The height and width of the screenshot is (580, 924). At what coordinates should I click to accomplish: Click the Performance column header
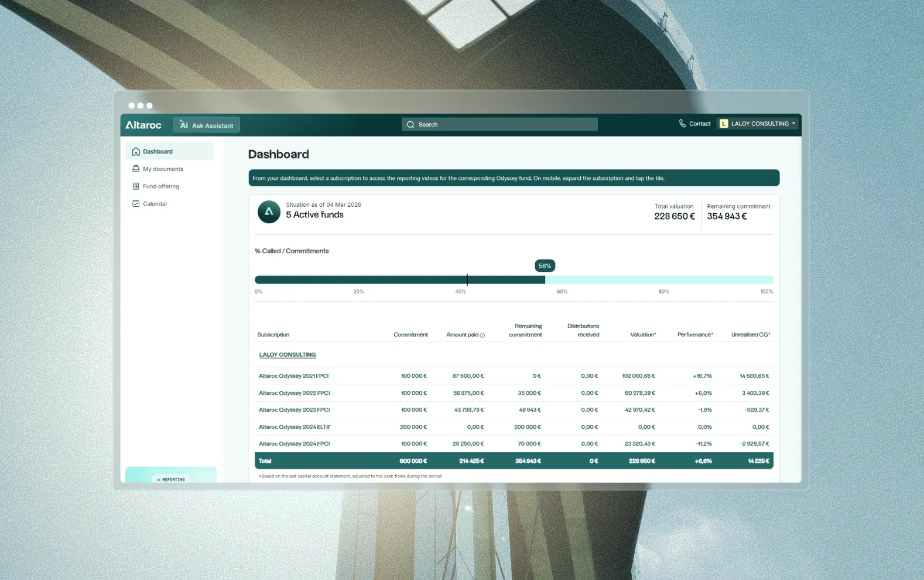[x=695, y=335]
